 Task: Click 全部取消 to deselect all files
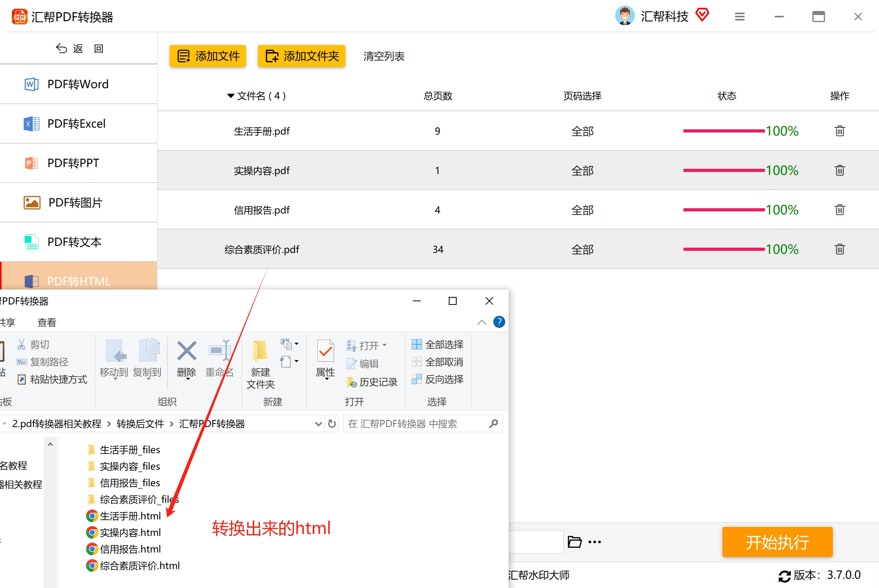437,362
